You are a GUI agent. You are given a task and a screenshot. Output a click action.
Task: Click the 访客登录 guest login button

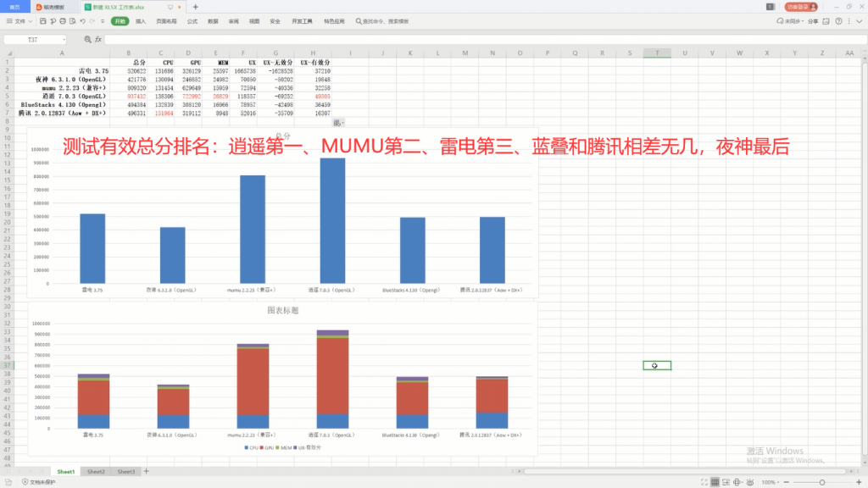(801, 7)
